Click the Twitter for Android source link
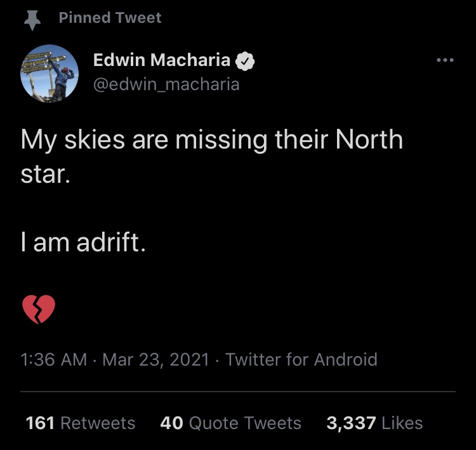The width and height of the screenshot is (476, 450). pyautogui.click(x=301, y=359)
